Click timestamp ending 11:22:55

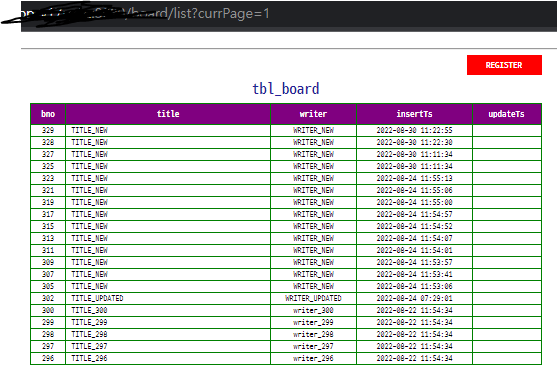point(415,130)
